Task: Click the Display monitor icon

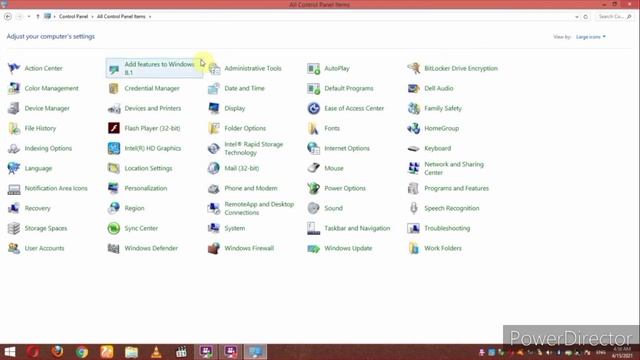Action: pyautogui.click(x=213, y=108)
